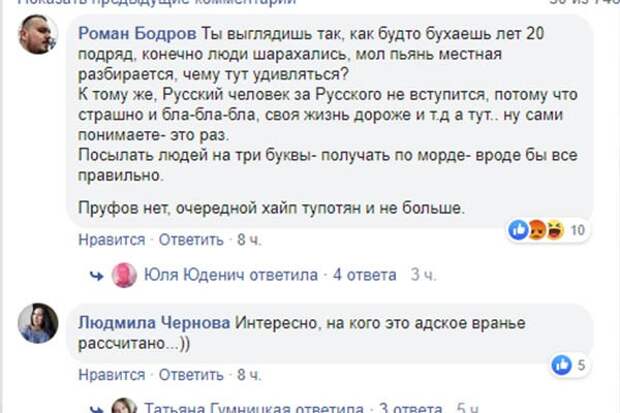Open Юля Юденич's small avatar
The height and width of the screenshot is (413, 620).
pos(124,275)
